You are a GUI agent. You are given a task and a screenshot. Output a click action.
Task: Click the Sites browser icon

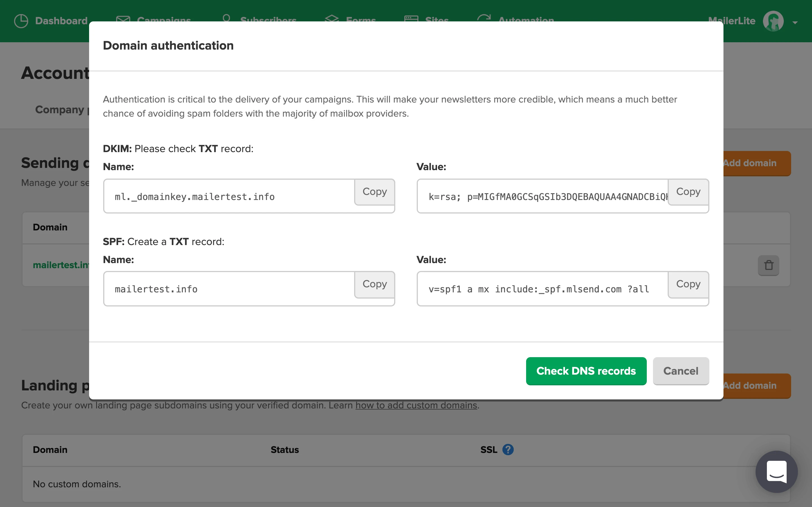click(411, 18)
